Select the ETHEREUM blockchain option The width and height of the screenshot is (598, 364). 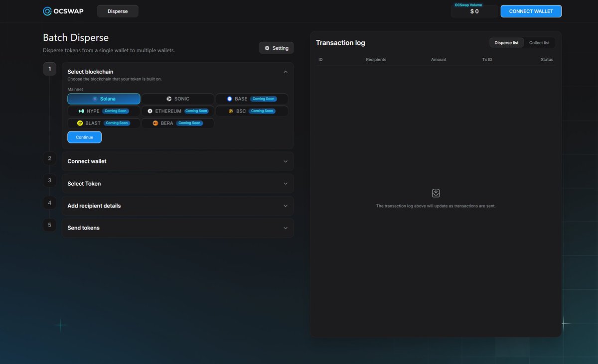[178, 111]
